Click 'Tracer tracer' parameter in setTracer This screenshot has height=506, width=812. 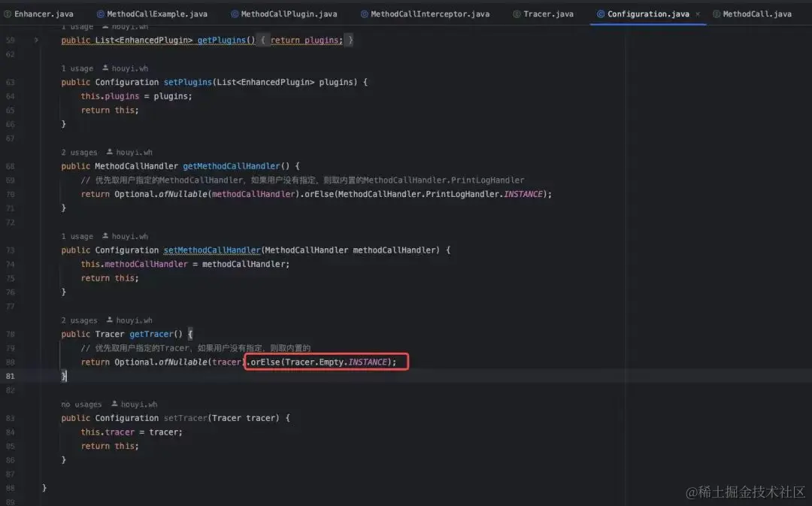244,417
